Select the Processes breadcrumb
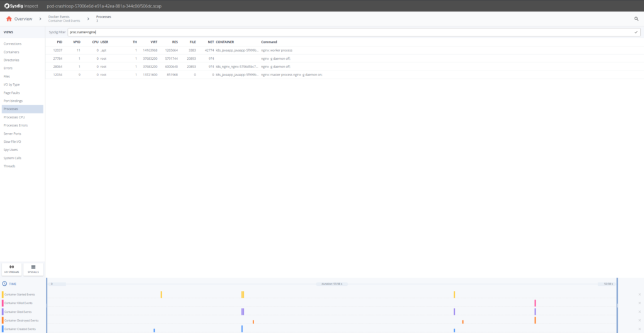The height and width of the screenshot is (333, 644). [x=104, y=18]
